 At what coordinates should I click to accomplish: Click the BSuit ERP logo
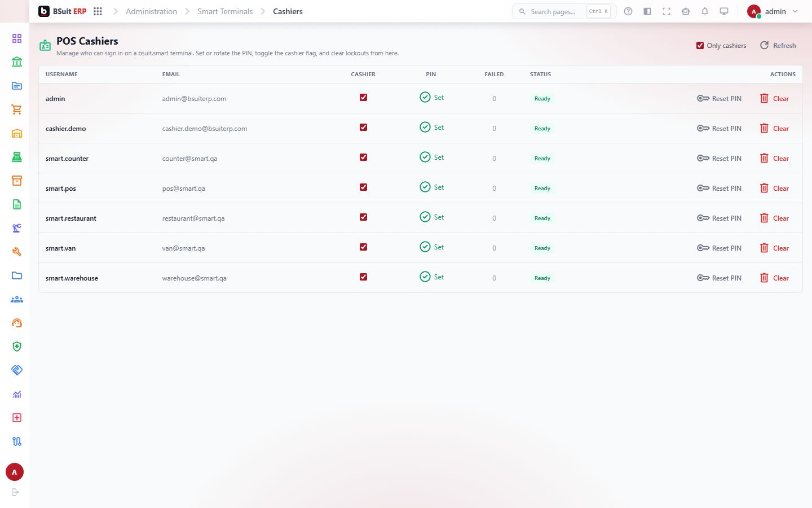63,11
